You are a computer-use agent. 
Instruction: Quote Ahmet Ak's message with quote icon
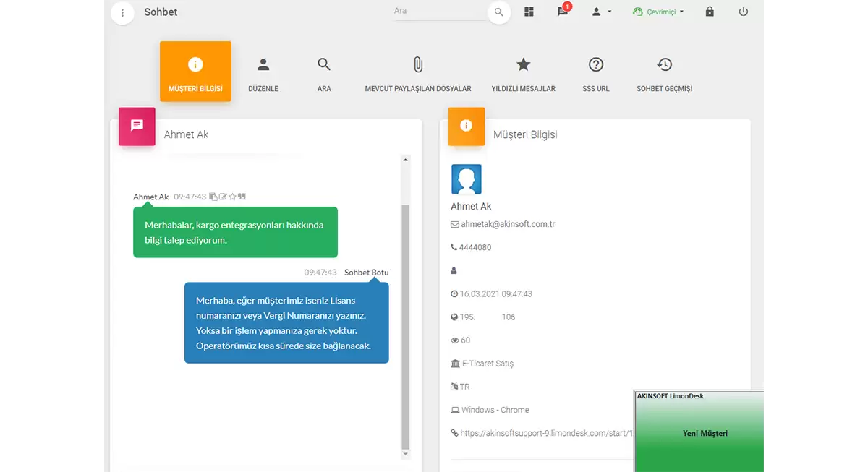242,197
